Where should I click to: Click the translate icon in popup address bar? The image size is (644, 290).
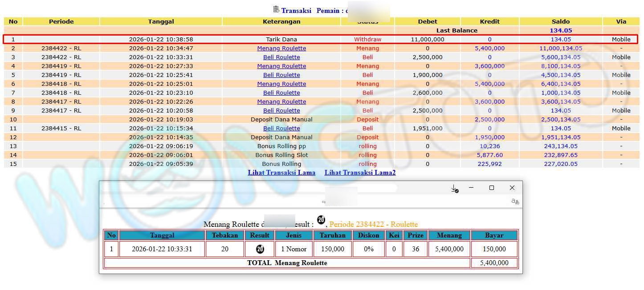click(515, 201)
